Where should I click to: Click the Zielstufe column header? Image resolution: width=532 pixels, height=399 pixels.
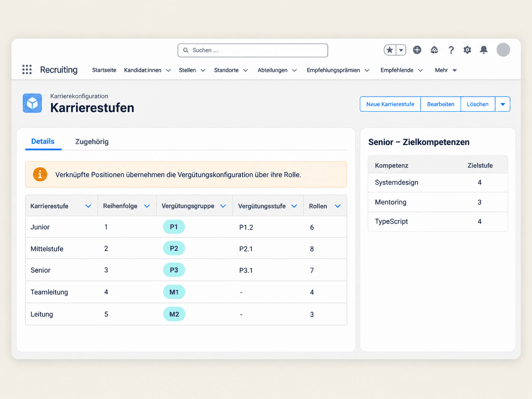pyautogui.click(x=480, y=165)
